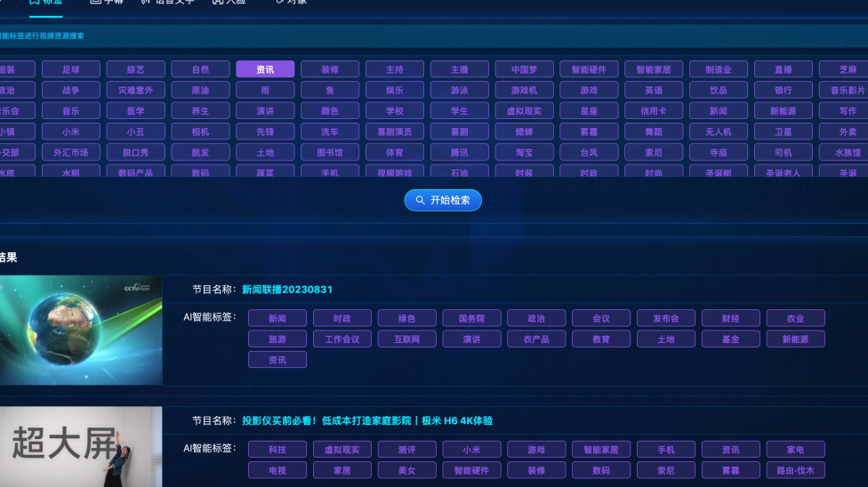This screenshot has width=868, height=487.
Task: Select the 英语 tag filter
Action: [x=654, y=90]
